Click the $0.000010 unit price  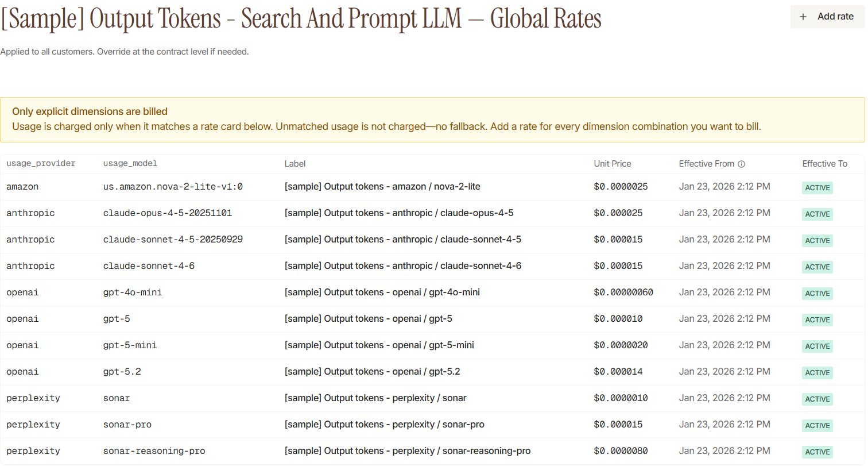pos(618,319)
